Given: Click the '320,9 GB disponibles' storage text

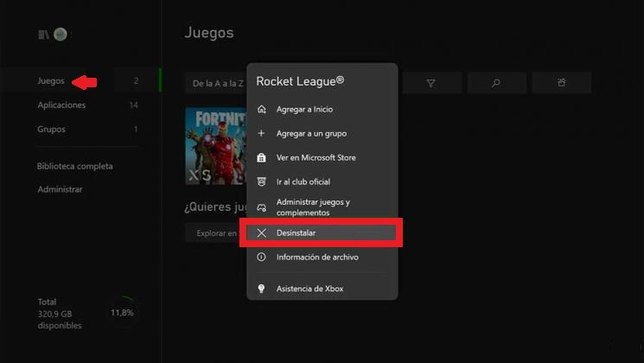Looking at the screenshot, I should (x=60, y=320).
